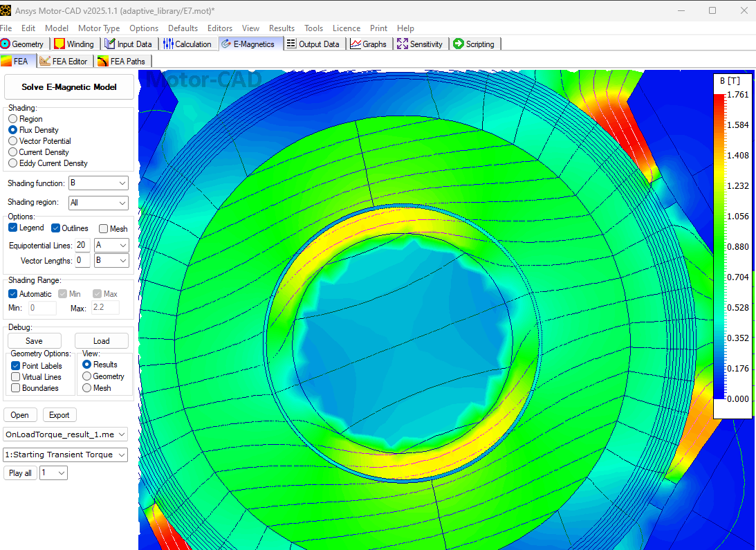Open the OnLoadTorque result file dropdown
756x550 pixels.
tap(66, 434)
